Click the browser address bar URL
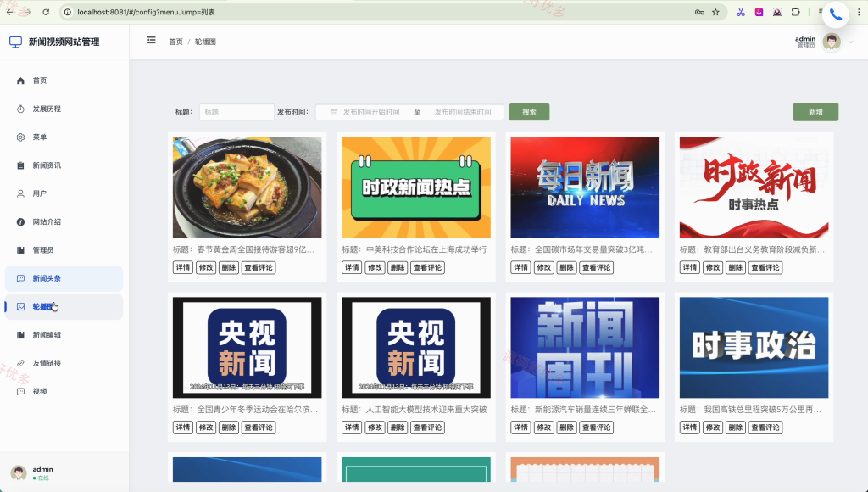Screen dimensions: 868x492 (146, 12)
